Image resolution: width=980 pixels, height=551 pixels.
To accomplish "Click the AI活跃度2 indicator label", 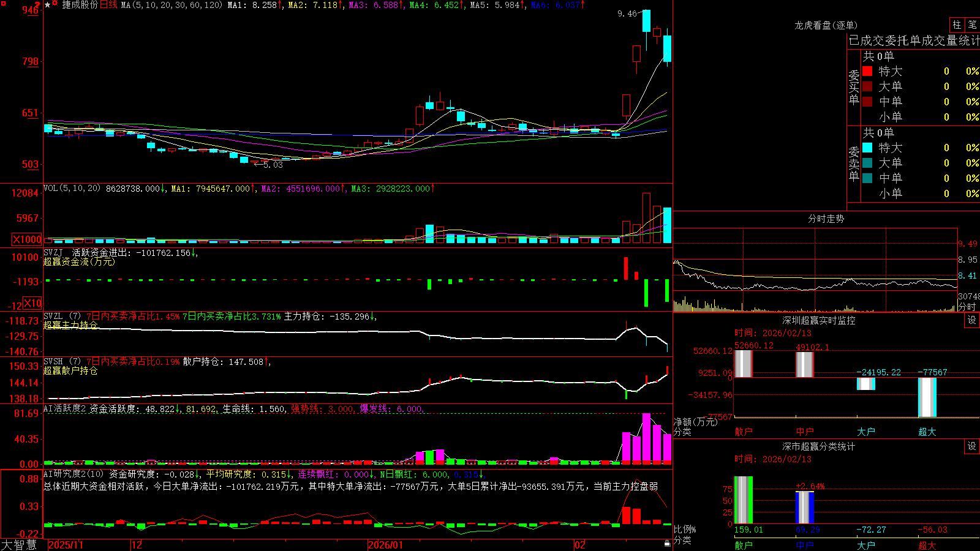I will coord(65,408).
